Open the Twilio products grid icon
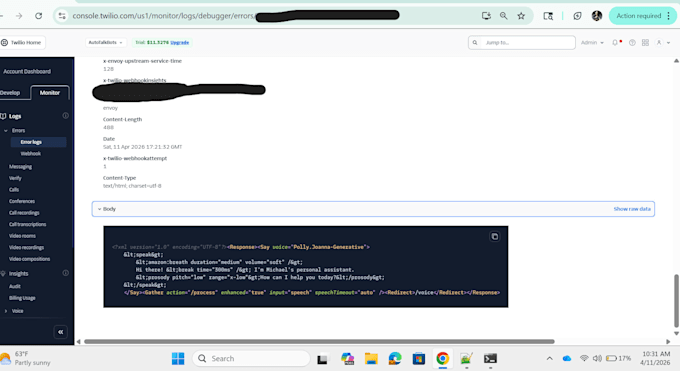The height and width of the screenshot is (371, 680). pos(645,43)
